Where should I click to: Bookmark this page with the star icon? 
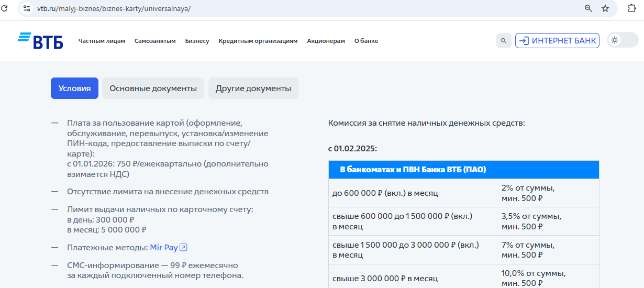pyautogui.click(x=605, y=8)
